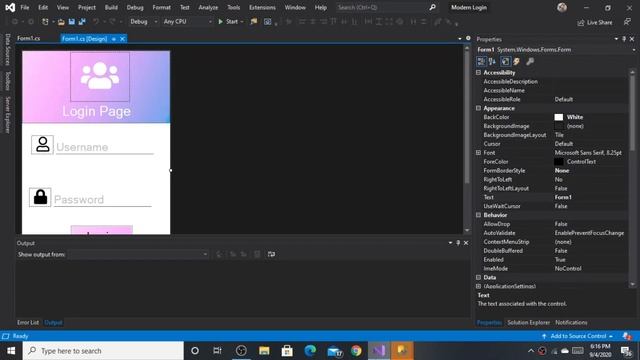Click the Windows Start button

[11, 351]
